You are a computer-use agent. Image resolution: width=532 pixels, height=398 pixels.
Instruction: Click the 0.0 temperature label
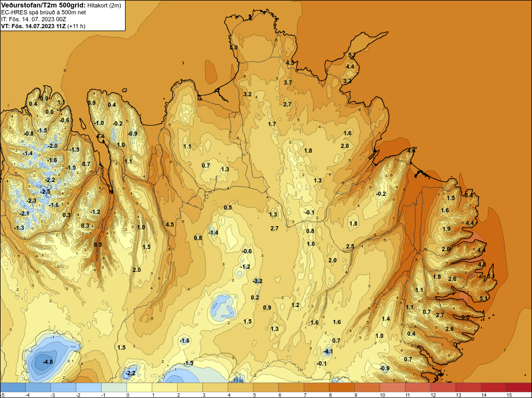(49, 112)
